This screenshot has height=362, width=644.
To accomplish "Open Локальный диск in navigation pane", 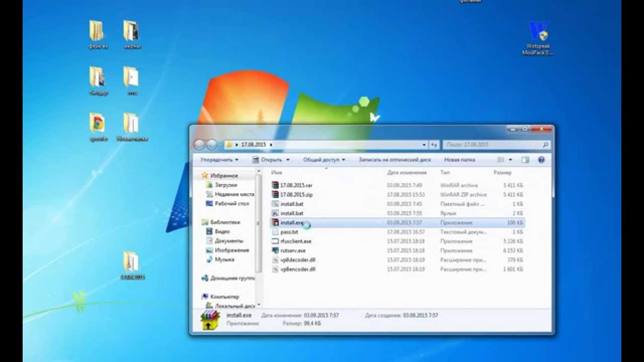I will click(231, 305).
